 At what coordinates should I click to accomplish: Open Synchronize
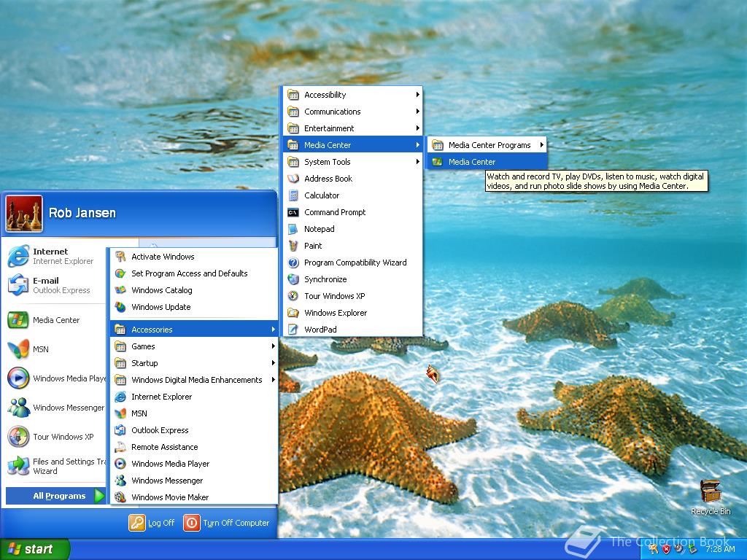pos(353,279)
